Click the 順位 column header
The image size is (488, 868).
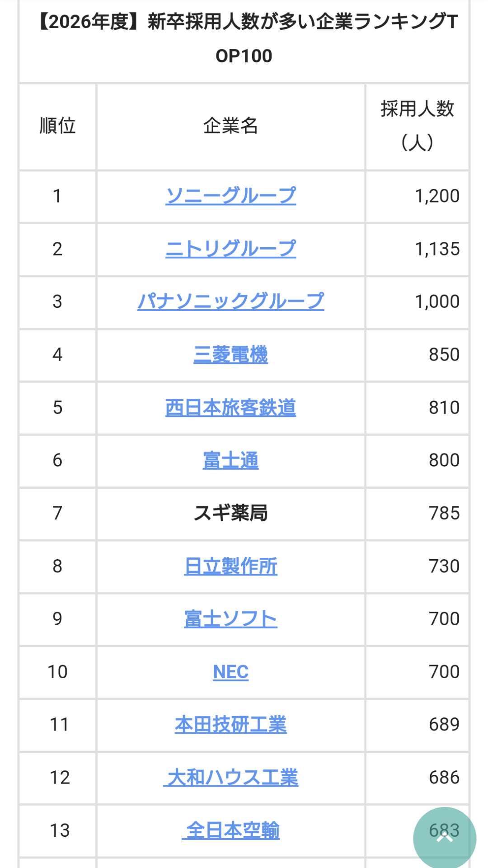[x=57, y=126]
